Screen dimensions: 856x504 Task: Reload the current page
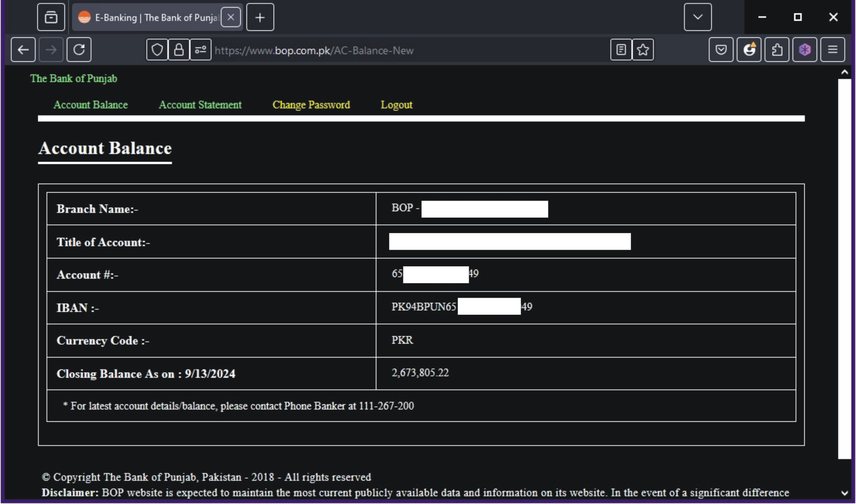pos(79,50)
